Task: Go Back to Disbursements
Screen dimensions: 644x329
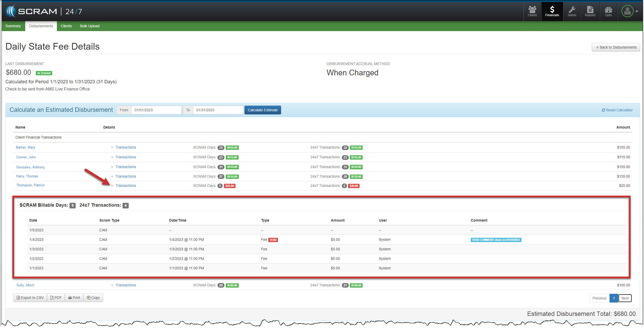Action: tap(615, 47)
